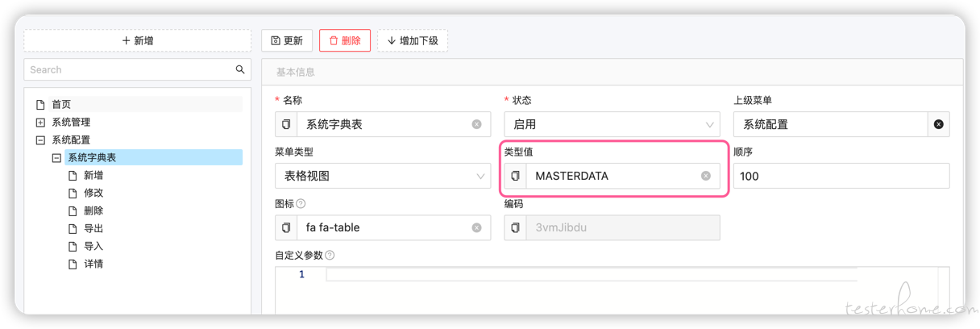This screenshot has height=329, width=980.
Task: Click the red 删除 button
Action: [345, 40]
